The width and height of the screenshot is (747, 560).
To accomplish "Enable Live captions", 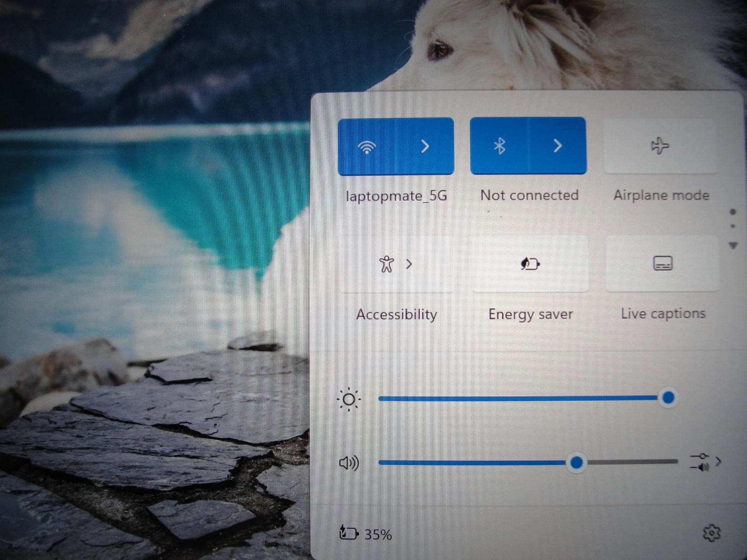I will 662,263.
